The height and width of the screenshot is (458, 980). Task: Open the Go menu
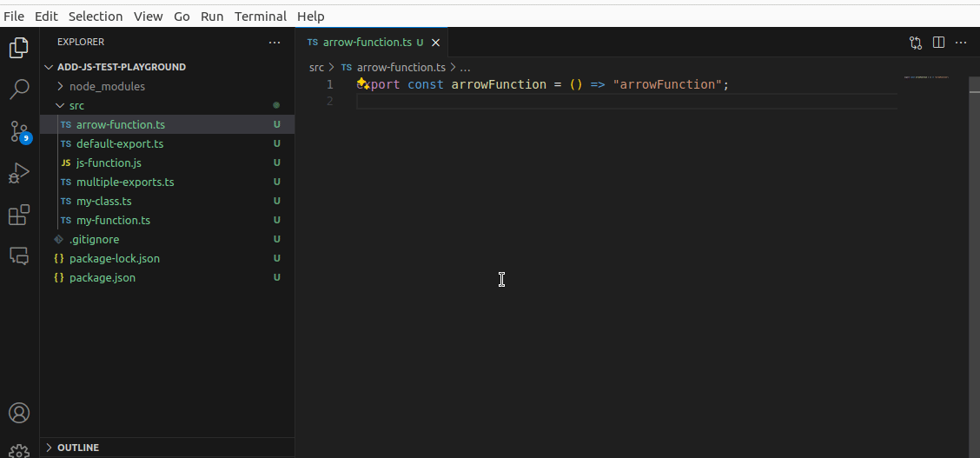point(182,17)
